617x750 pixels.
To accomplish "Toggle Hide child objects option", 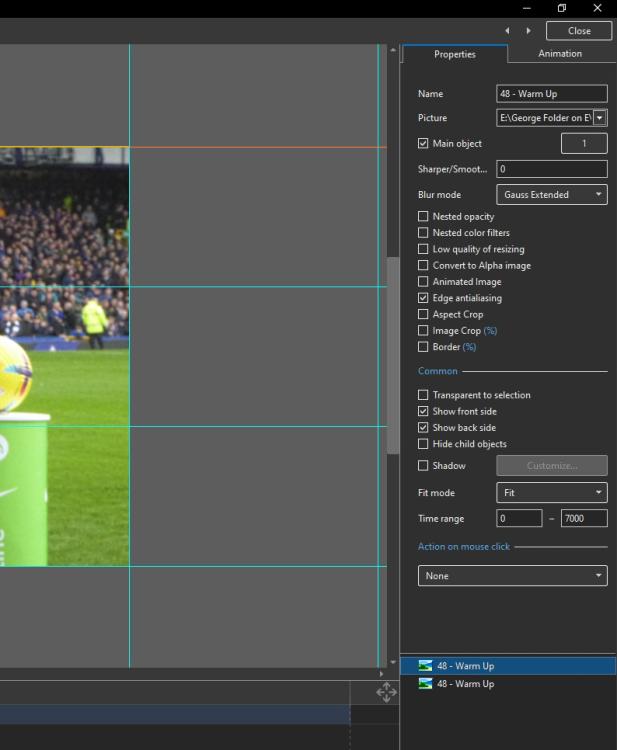I will click(423, 444).
